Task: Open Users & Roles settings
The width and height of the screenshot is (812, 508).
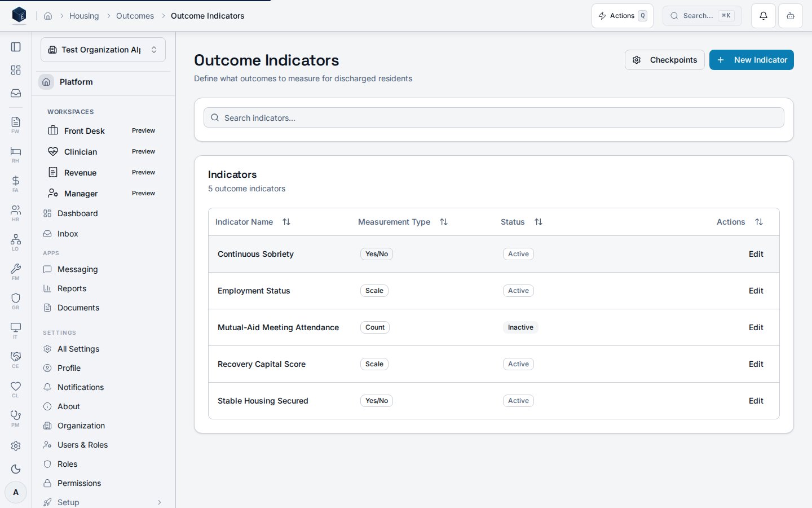Action: coord(103,445)
